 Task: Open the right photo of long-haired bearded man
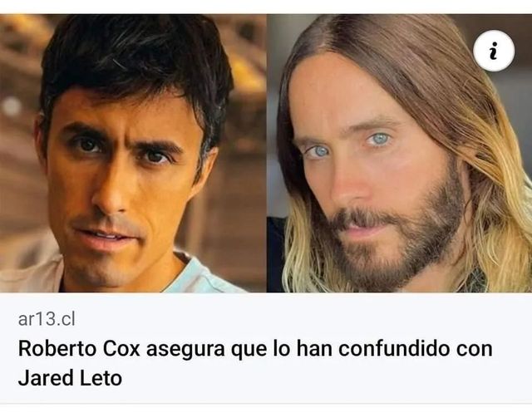(x=399, y=154)
